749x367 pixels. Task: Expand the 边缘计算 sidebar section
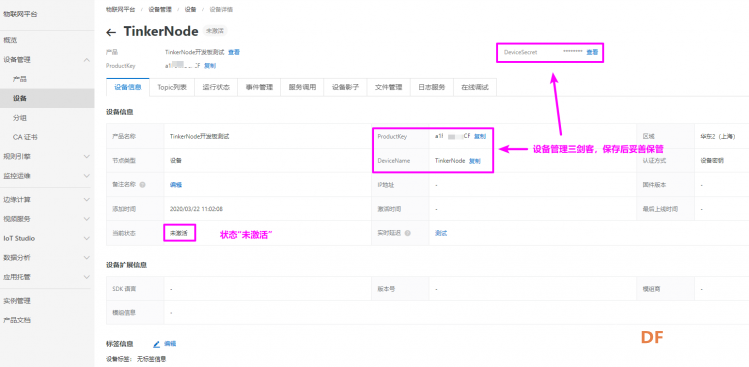pos(86,199)
